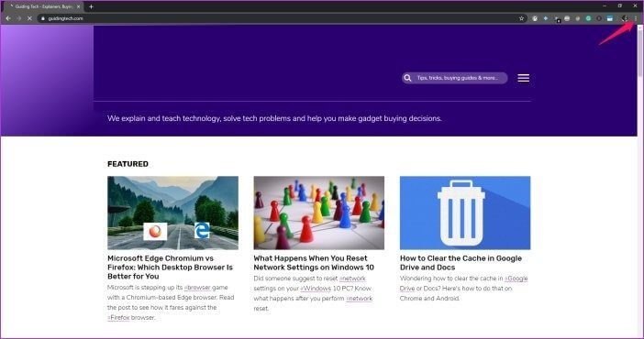The width and height of the screenshot is (644, 339).
Task: Open the trash can article thumbnail
Action: click(x=465, y=213)
